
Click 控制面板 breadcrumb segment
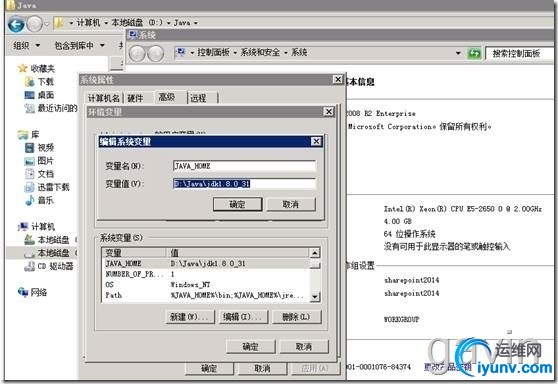coord(213,53)
